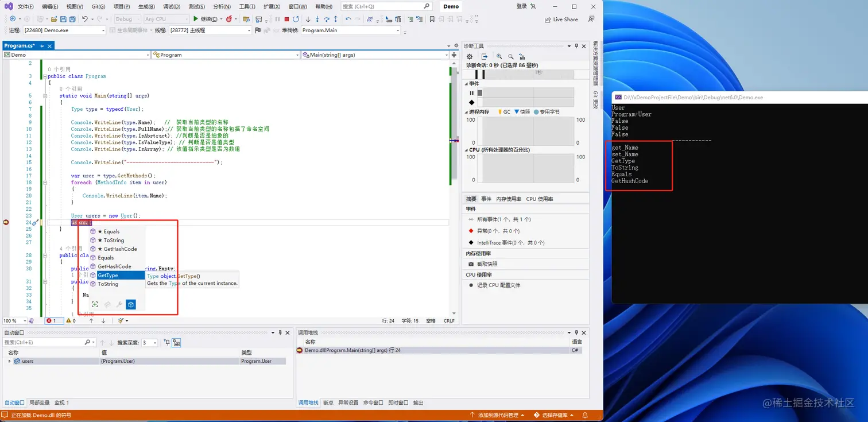
Task: Open the 调试(D) Debug menu
Action: click(x=172, y=6)
